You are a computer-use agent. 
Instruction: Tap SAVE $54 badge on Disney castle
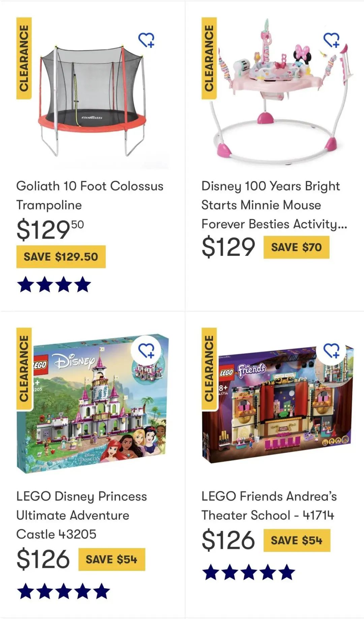pyautogui.click(x=112, y=559)
